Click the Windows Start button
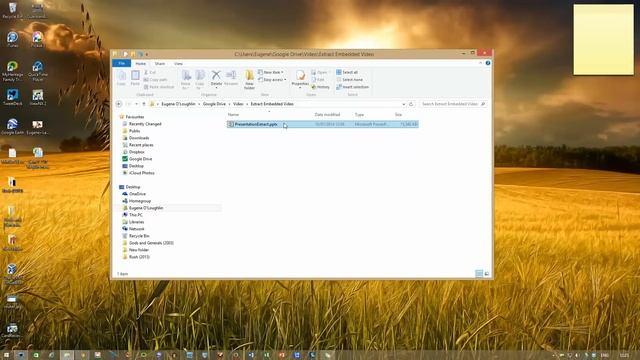Viewport: 640px width, 360px height. [x=6, y=356]
